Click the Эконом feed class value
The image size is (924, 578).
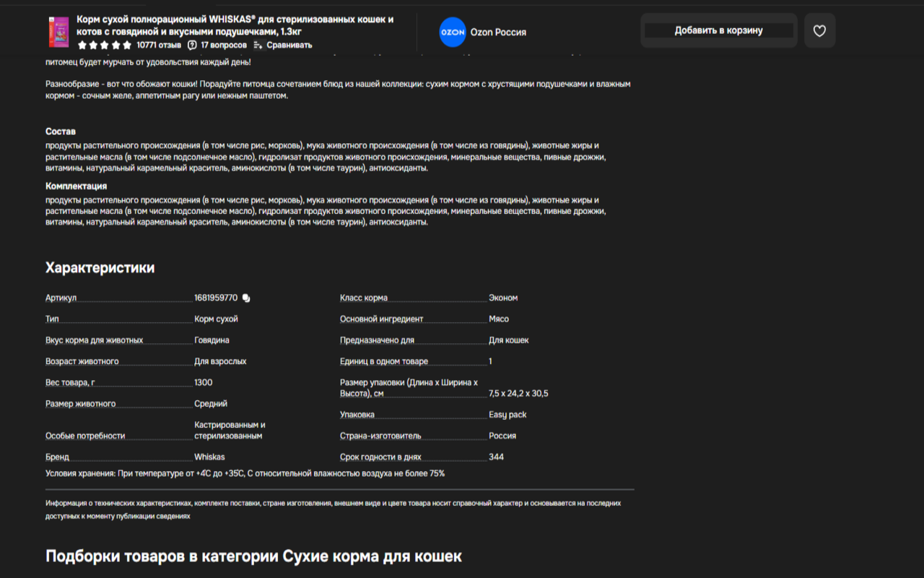pos(503,298)
